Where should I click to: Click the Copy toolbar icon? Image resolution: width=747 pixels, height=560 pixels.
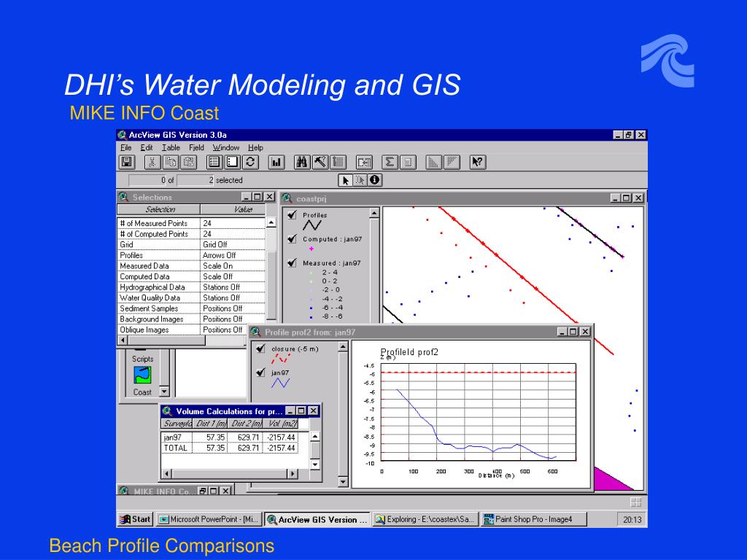(x=171, y=163)
